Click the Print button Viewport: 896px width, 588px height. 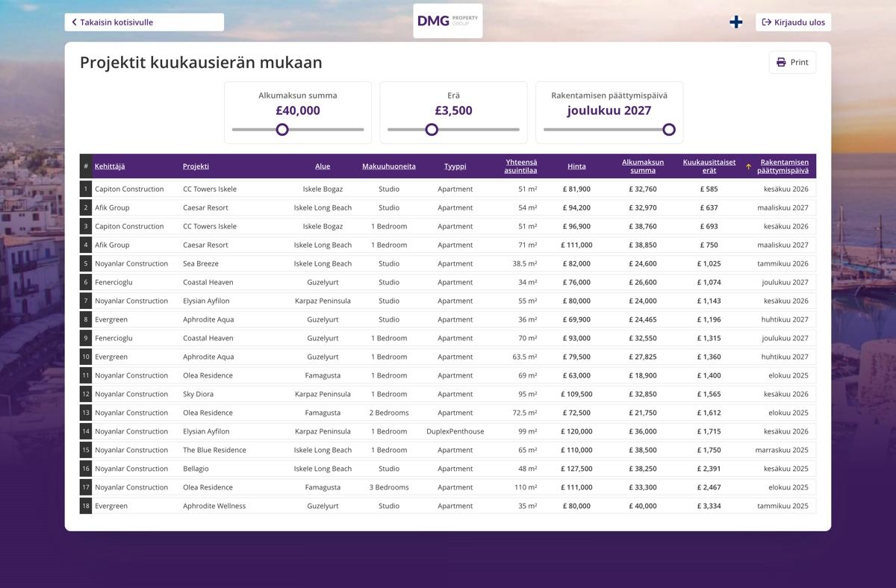(792, 63)
